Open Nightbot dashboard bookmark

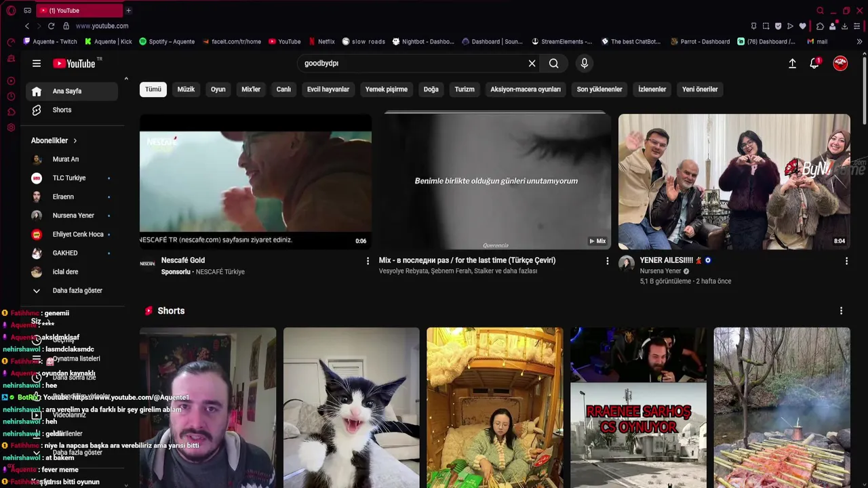(x=423, y=41)
